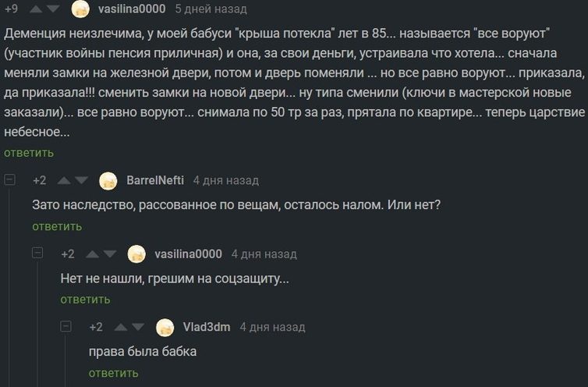Screen dimensions: 588x387
Task: Click ответить under the top comment
Action: click(x=29, y=153)
